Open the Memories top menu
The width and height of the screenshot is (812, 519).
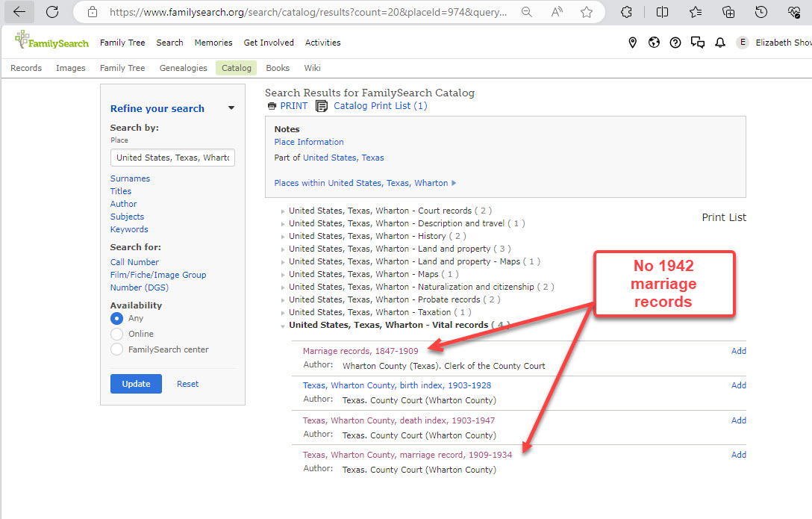(213, 43)
